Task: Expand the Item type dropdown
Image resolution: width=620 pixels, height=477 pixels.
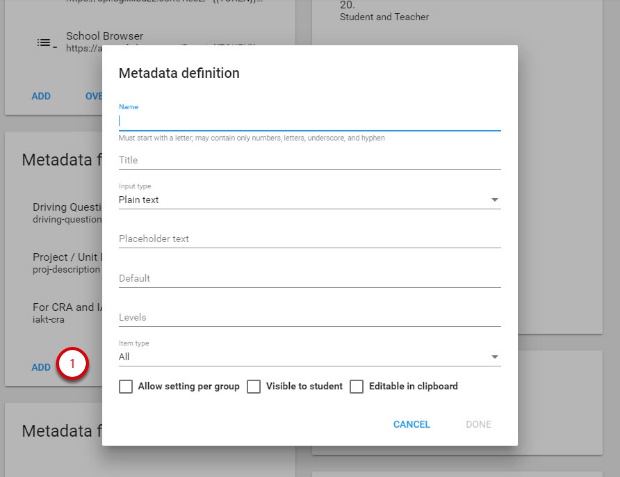Action: pyautogui.click(x=309, y=357)
